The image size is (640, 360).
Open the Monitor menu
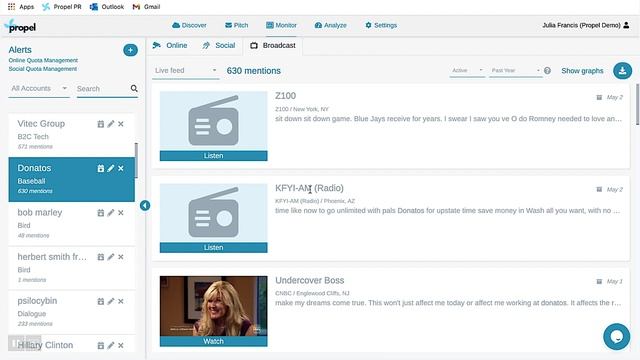tap(281, 25)
